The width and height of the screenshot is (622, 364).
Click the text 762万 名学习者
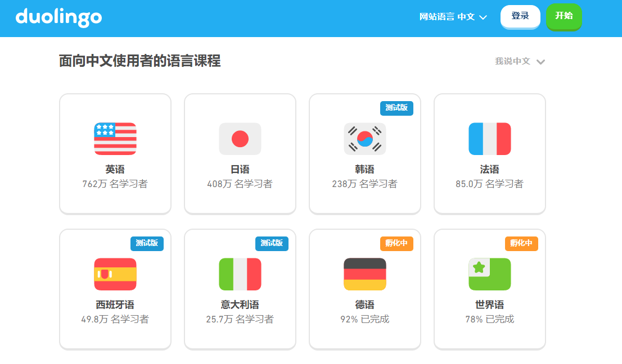pos(115,184)
